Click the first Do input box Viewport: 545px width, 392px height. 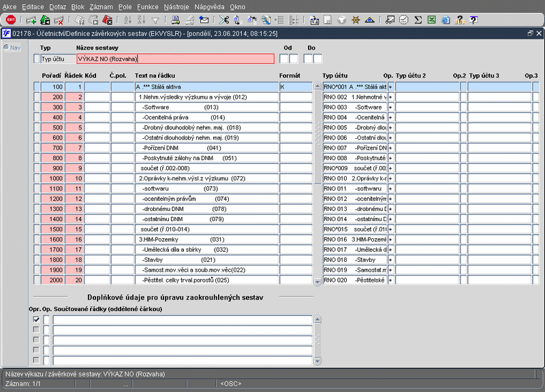(x=308, y=59)
